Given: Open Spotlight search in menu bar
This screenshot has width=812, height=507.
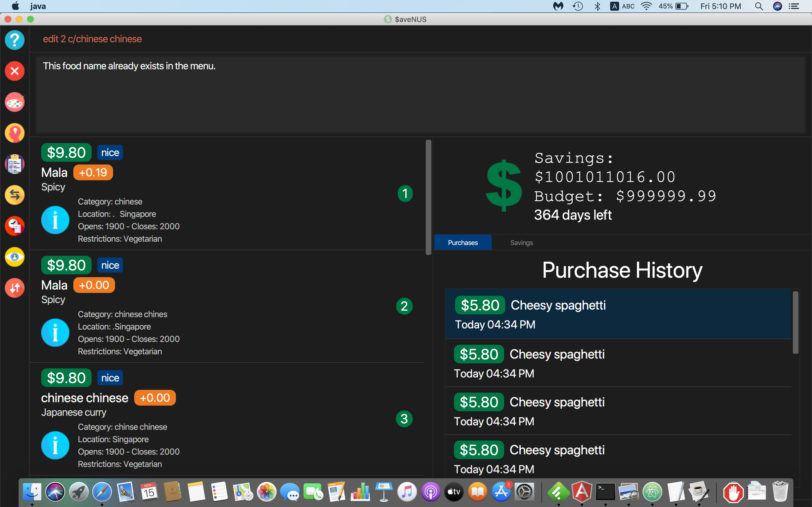Looking at the screenshot, I should (759, 6).
